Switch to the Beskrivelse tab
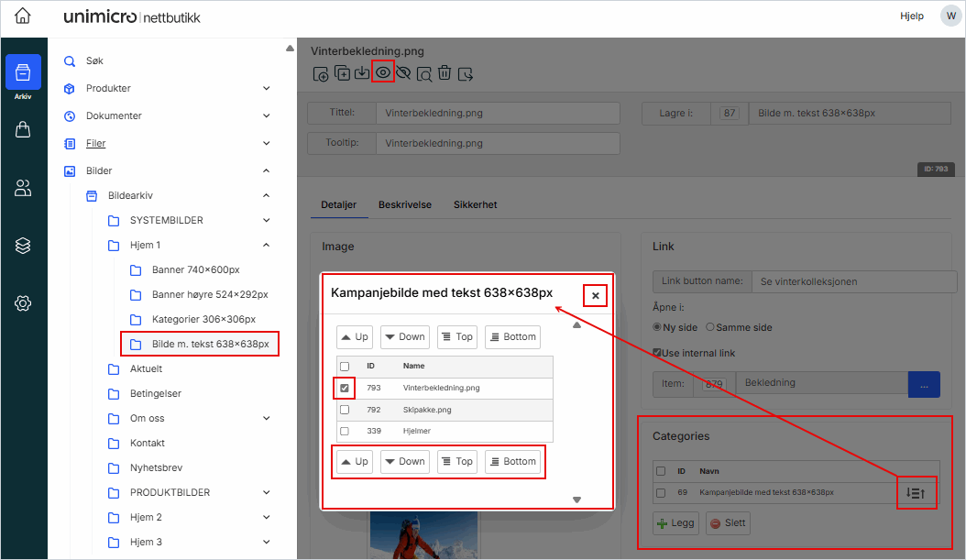This screenshot has width=966, height=560. 404,205
